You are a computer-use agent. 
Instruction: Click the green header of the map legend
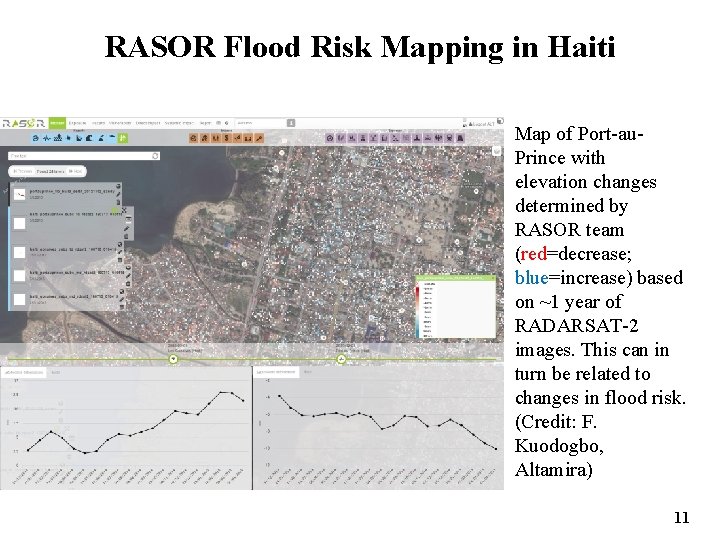pyautogui.click(x=456, y=278)
